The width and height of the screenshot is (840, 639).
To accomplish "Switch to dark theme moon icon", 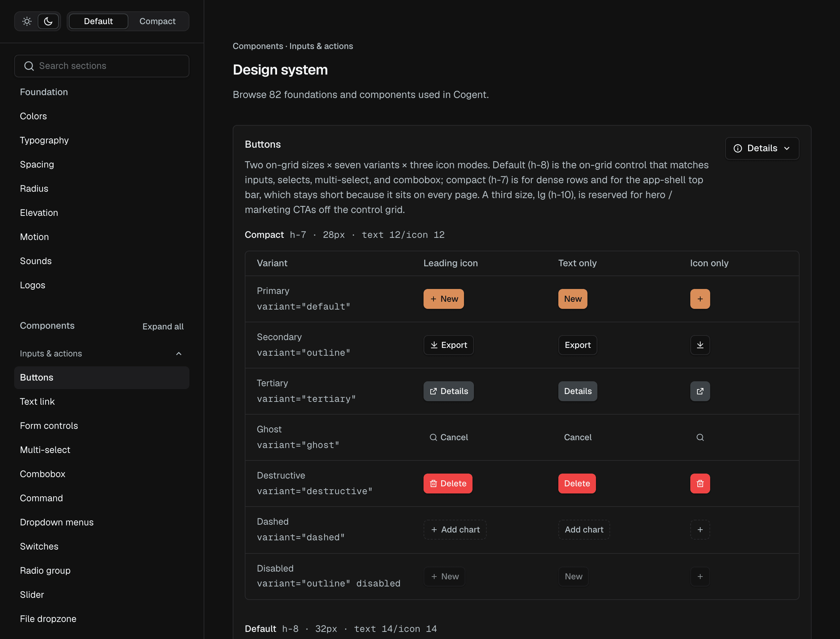I will 48,21.
